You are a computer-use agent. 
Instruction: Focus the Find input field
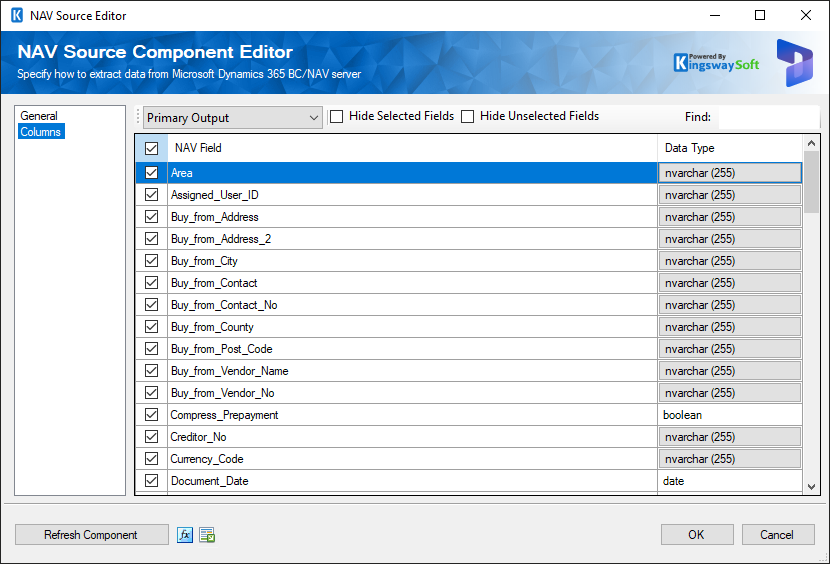[x=769, y=117]
